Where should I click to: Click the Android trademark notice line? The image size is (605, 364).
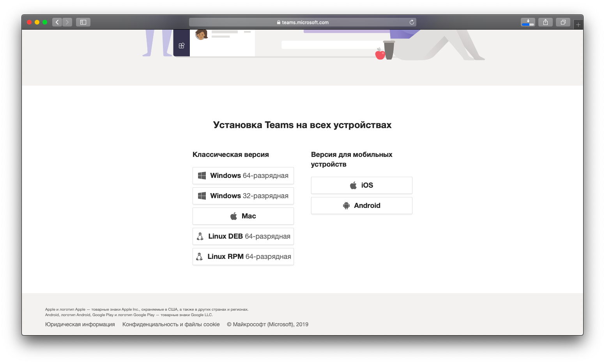(x=129, y=315)
